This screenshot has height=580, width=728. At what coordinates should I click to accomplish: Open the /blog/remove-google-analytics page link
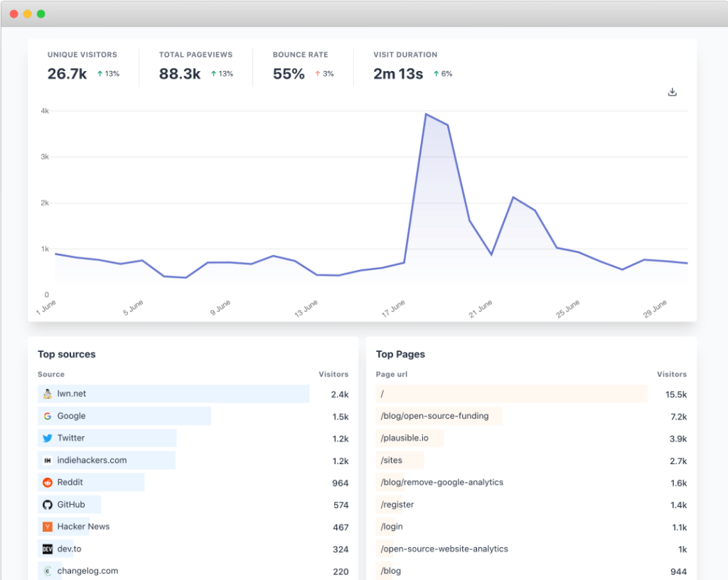[x=441, y=483]
